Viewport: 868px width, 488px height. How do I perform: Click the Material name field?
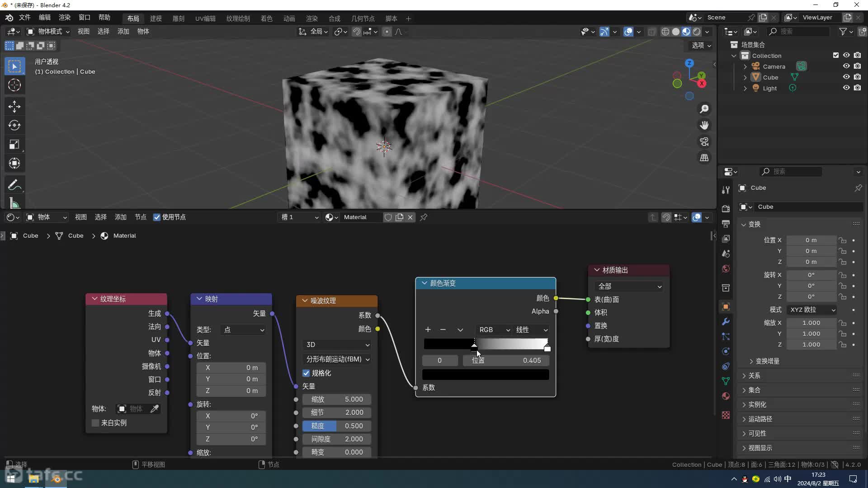point(362,217)
